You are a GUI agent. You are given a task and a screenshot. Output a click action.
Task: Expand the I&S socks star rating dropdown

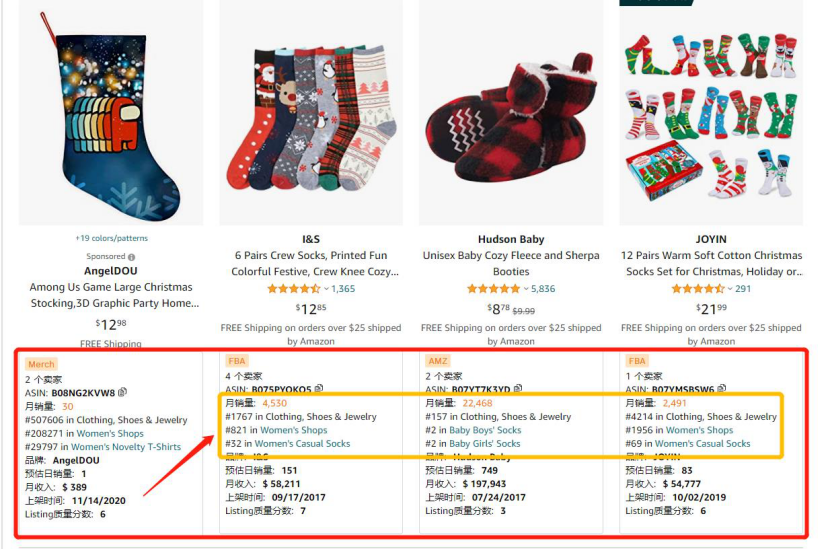(x=326, y=289)
